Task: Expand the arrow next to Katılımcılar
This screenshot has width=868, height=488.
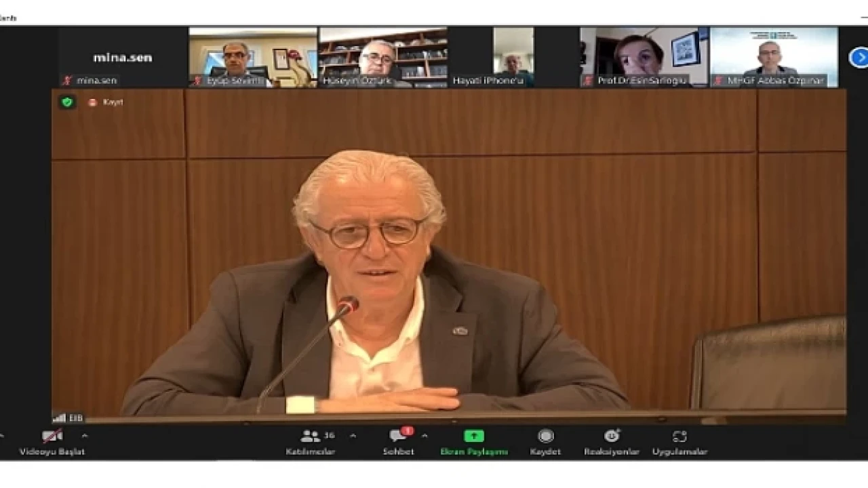Action: click(x=353, y=436)
